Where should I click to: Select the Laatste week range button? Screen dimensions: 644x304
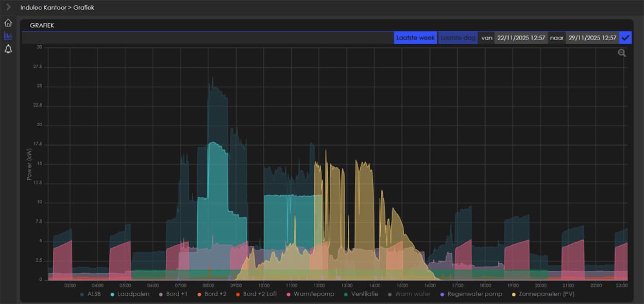(x=415, y=38)
